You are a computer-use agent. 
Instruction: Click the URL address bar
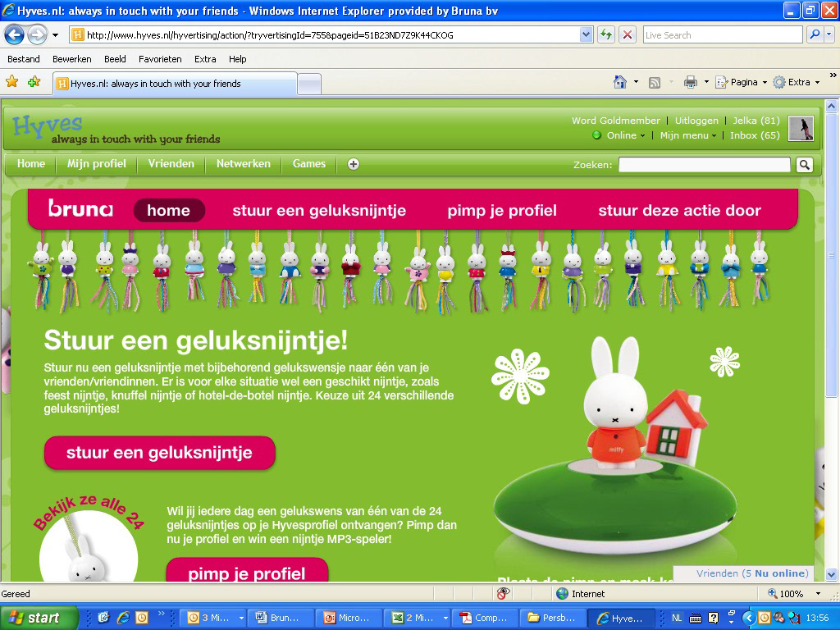click(x=325, y=35)
